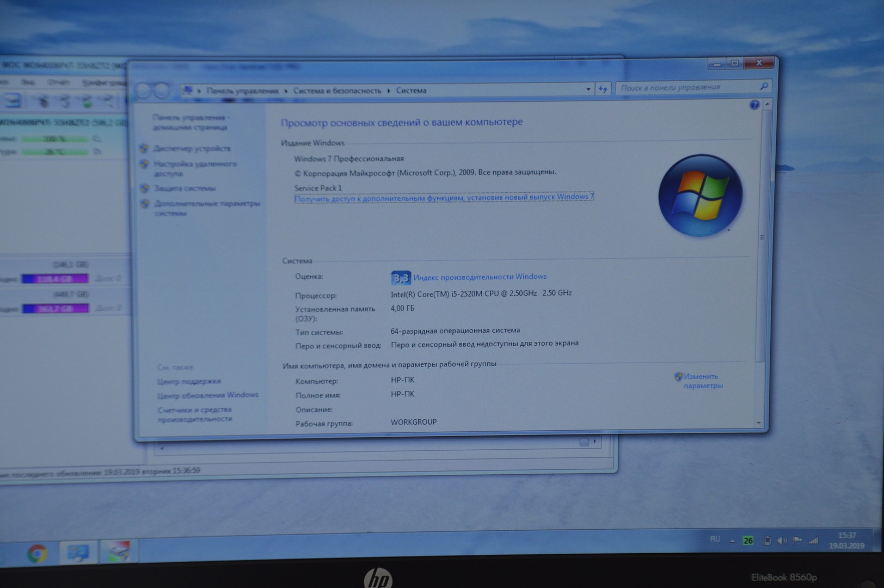Screen dimensions: 884x588
Task: Select 'Windows 7 Профессиональная' text
Action: click(349, 158)
